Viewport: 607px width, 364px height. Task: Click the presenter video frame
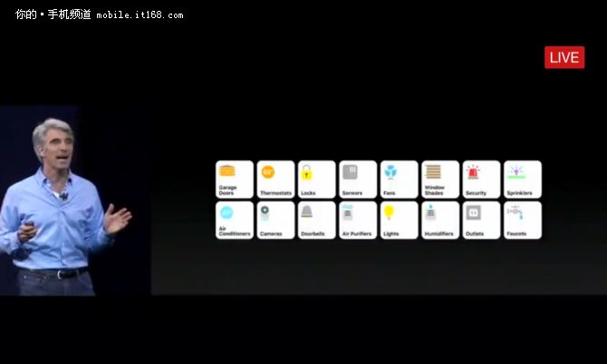click(x=75, y=200)
